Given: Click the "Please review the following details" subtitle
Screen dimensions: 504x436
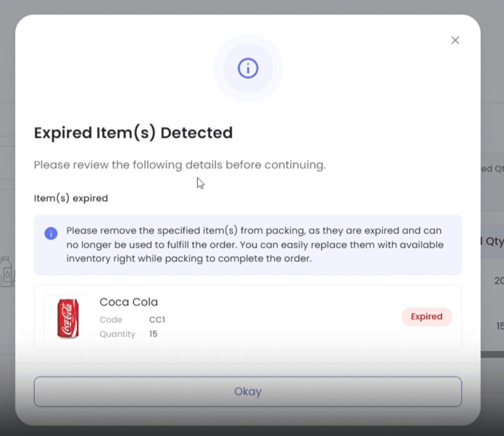Looking at the screenshot, I should [179, 165].
